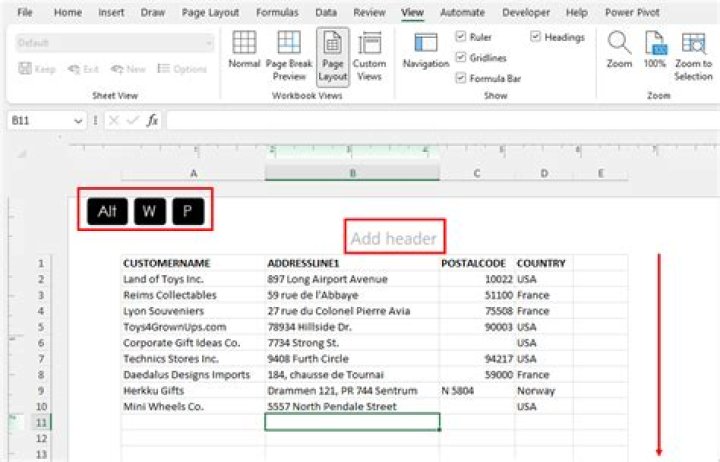Open the Automate tab
Viewport: 720px width, 462px height.
pyautogui.click(x=462, y=12)
